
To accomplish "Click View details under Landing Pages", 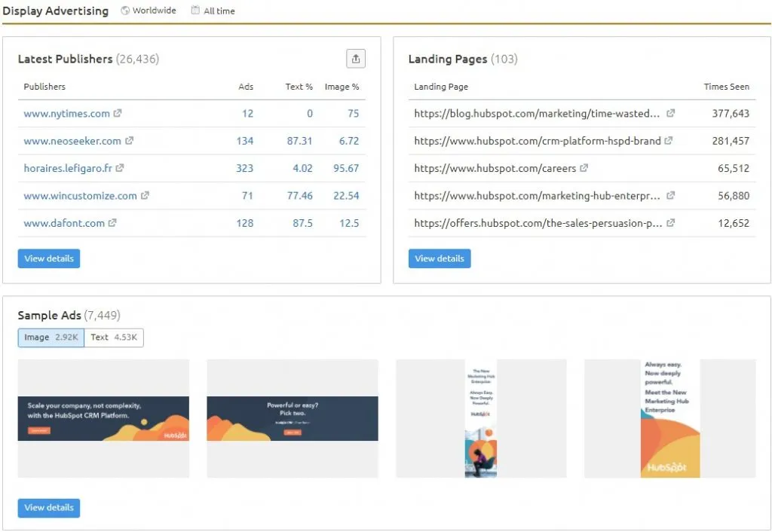I will click(x=440, y=258).
